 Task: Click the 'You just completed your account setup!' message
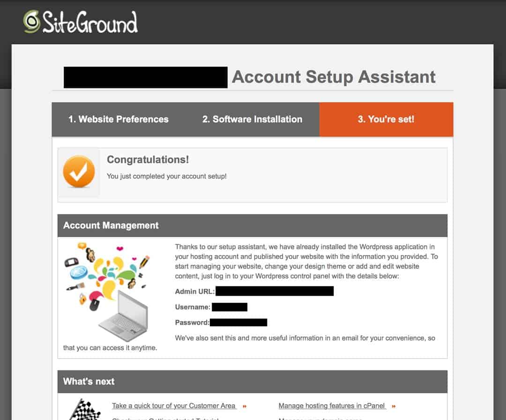click(x=166, y=176)
